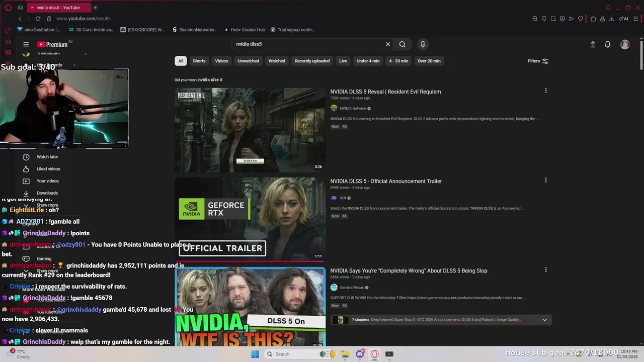Open a new browser tab with plus
The height and width of the screenshot is (362, 644).
click(95, 8)
